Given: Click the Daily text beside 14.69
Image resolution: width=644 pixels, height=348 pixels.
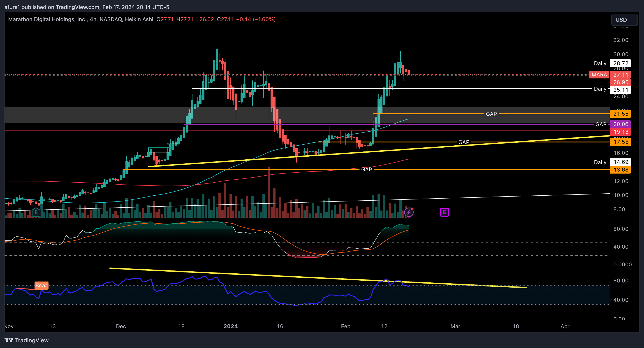Looking at the screenshot, I should pyautogui.click(x=600, y=162).
